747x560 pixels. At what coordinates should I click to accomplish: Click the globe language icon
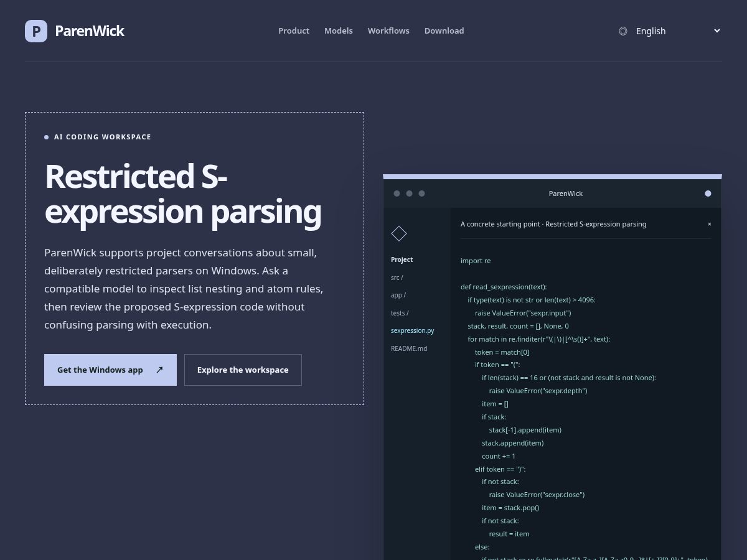(623, 31)
